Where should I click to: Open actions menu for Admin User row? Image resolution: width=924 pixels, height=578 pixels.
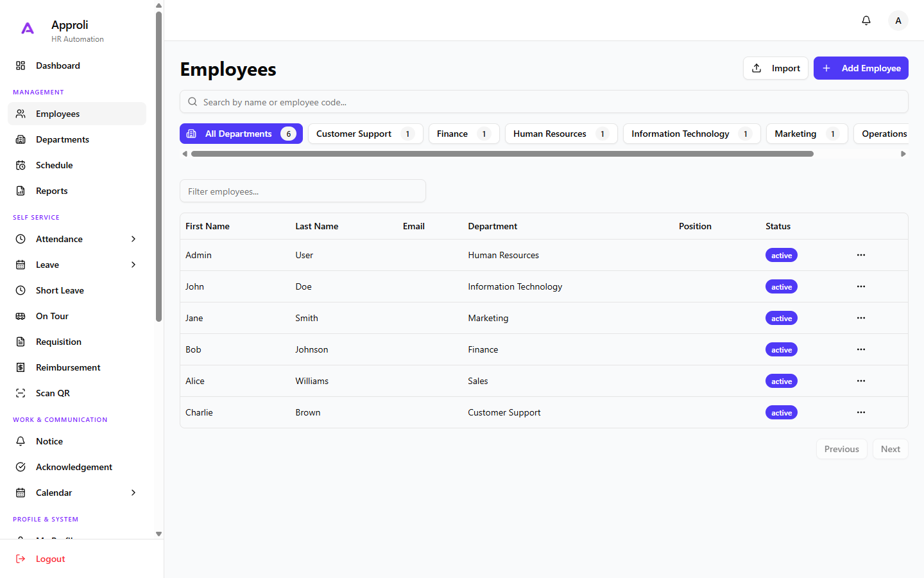click(x=861, y=255)
